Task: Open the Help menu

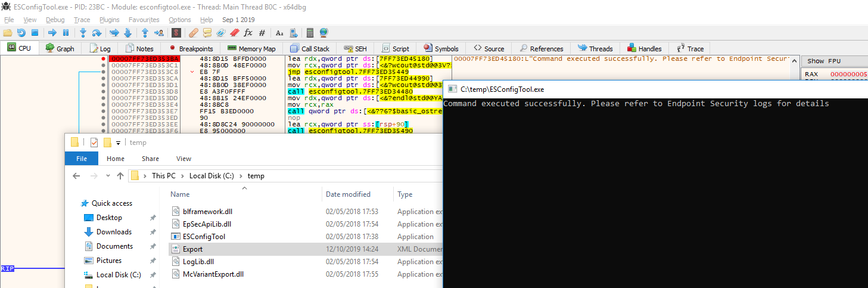Action: (206, 20)
